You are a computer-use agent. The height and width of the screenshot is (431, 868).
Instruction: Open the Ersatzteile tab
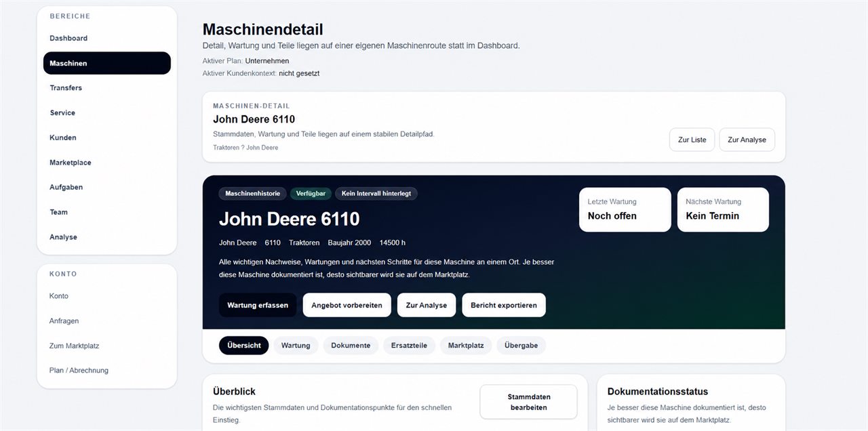tap(409, 346)
